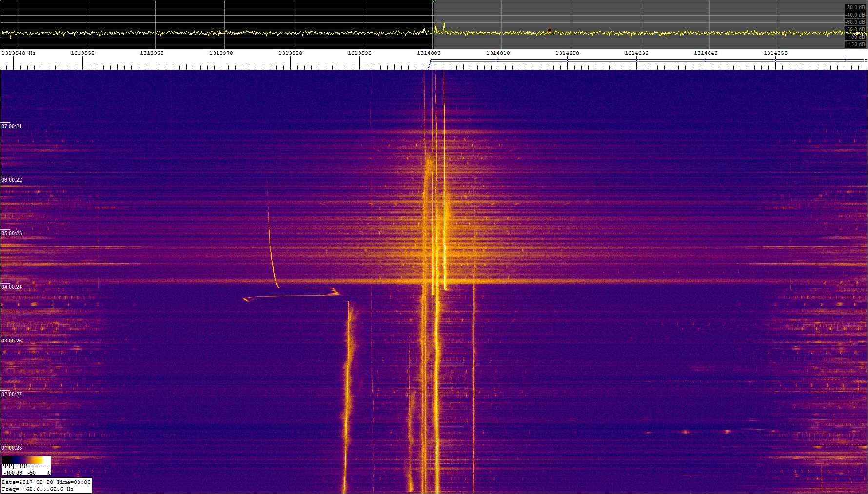Click the -120 dB amplitude label
This screenshot has width=868, height=494.
tap(855, 44)
